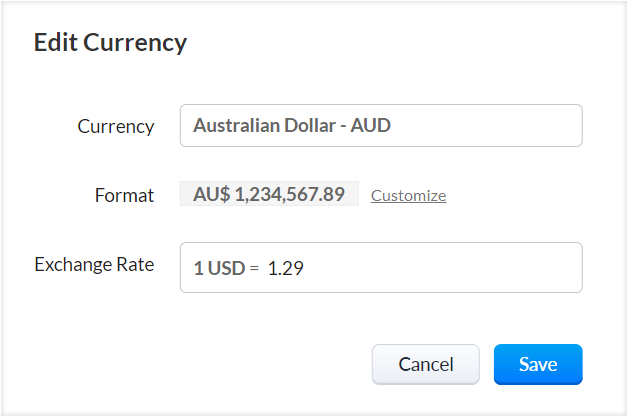Image resolution: width=628 pixels, height=417 pixels.
Task: Click the AU$ 1,234,567.89 format preview
Action: pyautogui.click(x=269, y=195)
